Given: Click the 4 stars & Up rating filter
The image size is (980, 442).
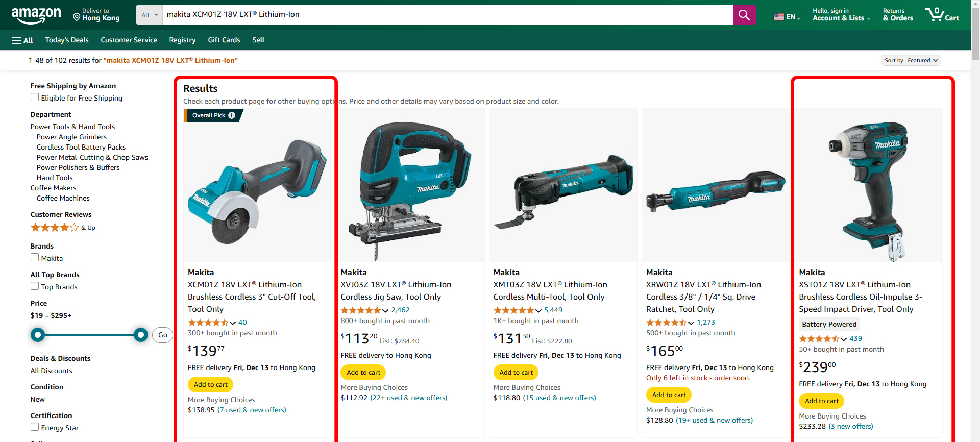Looking at the screenshot, I should pyautogui.click(x=63, y=228).
